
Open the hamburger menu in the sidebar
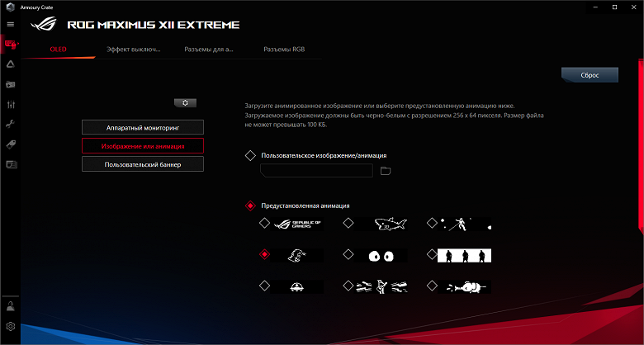[x=11, y=25]
